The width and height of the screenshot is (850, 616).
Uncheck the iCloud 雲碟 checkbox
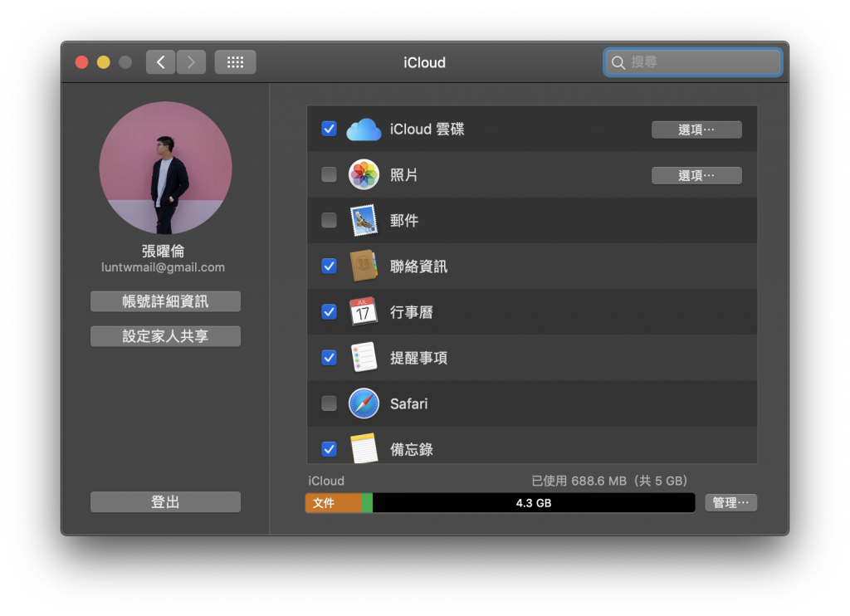pyautogui.click(x=329, y=129)
